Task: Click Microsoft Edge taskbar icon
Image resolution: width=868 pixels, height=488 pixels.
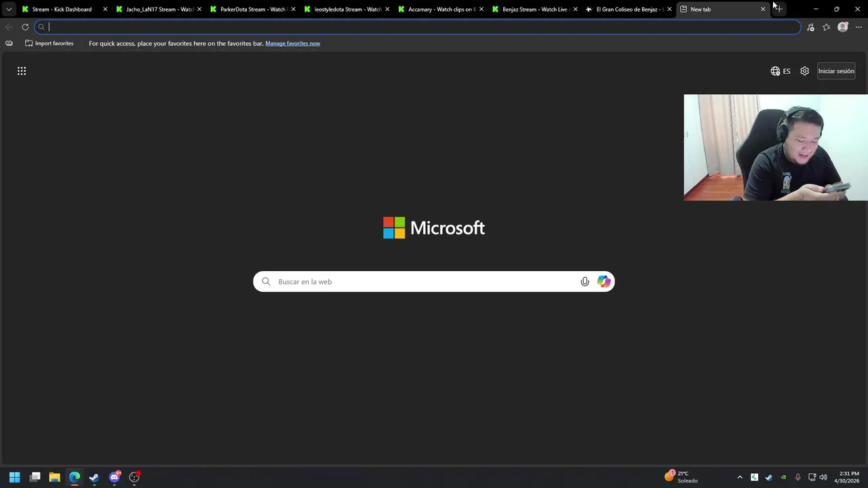Action: coord(75,477)
